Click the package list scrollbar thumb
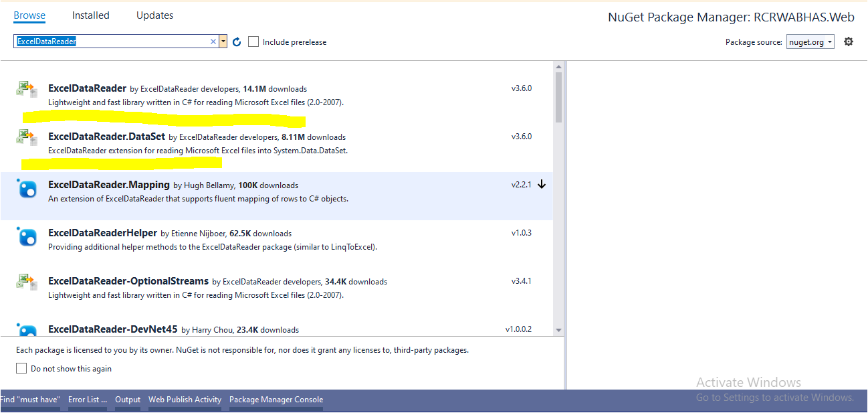Screen dimensions: 868x413 coord(558,98)
